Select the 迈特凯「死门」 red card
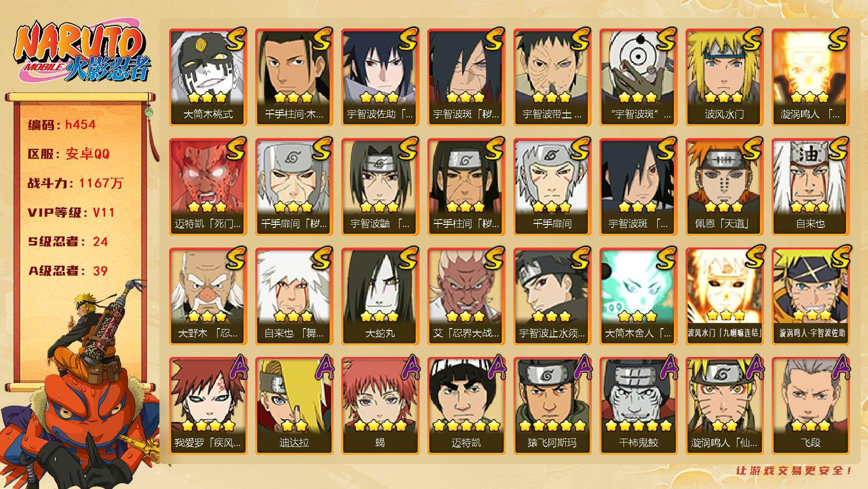The width and height of the screenshot is (868, 489). pyautogui.click(x=208, y=187)
